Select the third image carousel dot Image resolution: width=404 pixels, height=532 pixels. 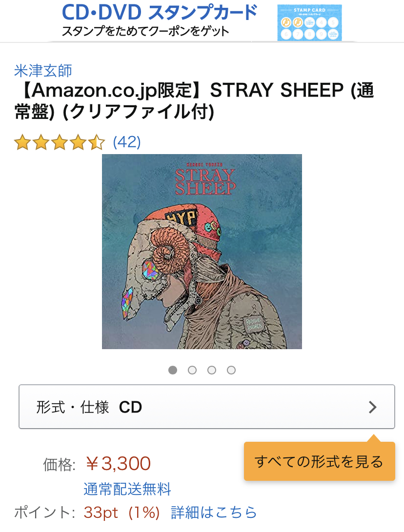coord(212,370)
